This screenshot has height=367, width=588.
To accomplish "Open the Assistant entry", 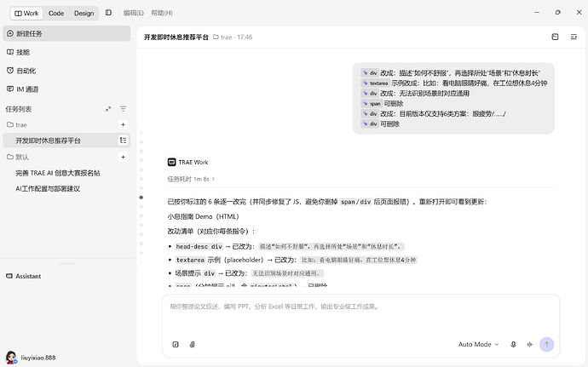I will 24,276.
